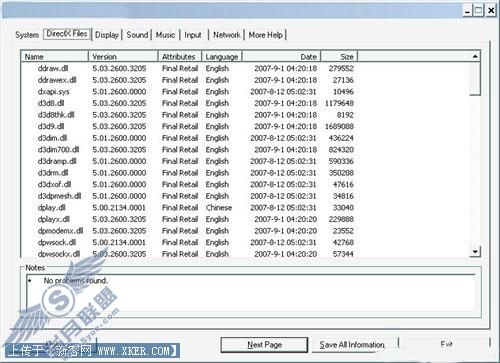Sort files by Date column header
This screenshot has width=500, height=363.
[281, 57]
